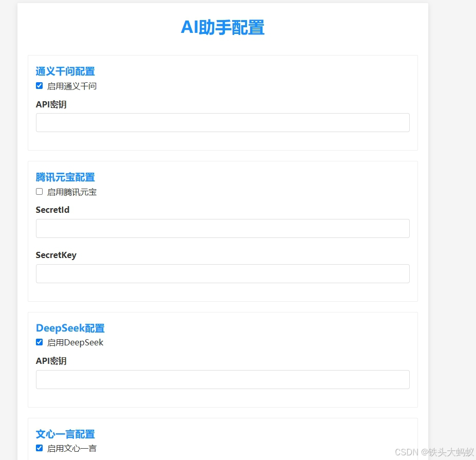Enable the 启用腾讯元宝 checkbox
Screen dimensions: 476x460
(x=39, y=191)
